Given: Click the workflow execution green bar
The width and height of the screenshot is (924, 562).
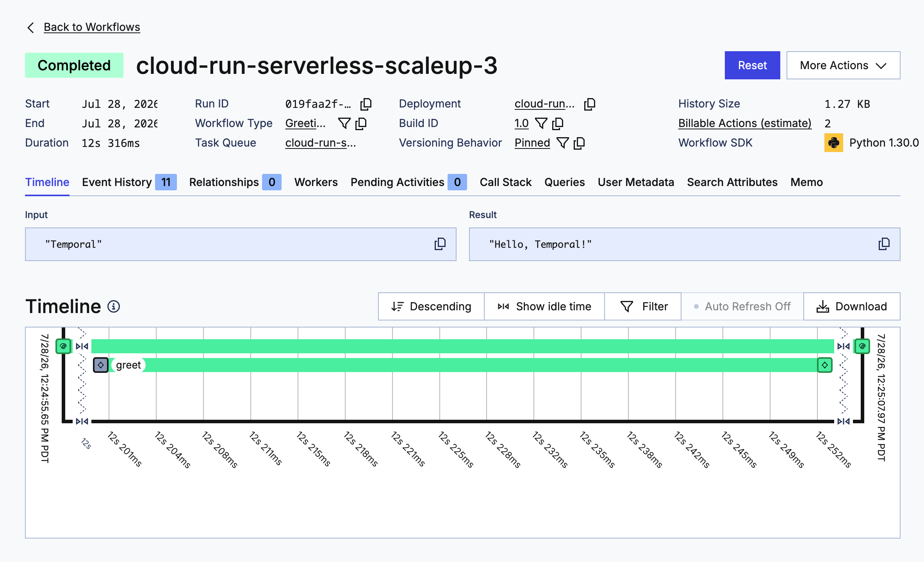Looking at the screenshot, I should coord(463,346).
